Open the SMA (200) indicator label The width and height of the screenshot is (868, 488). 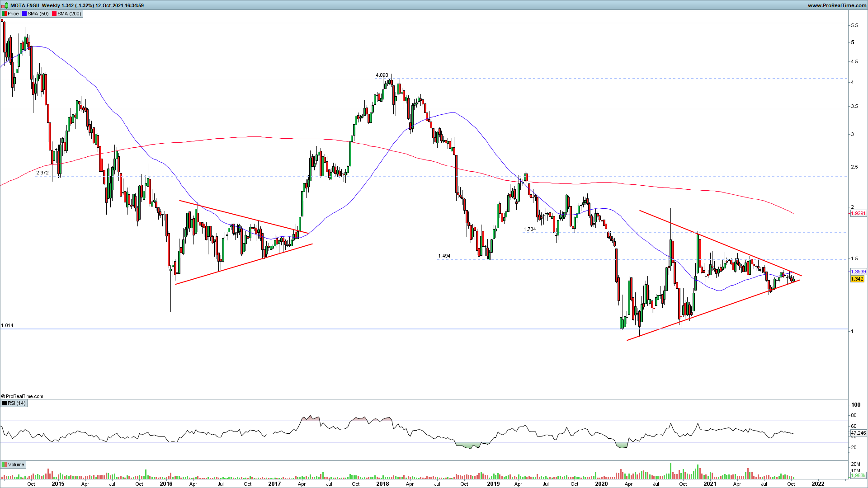point(69,14)
